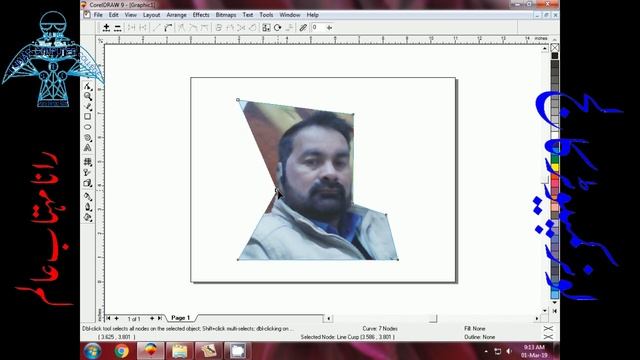
Task: Open the Windows Start menu
Action: click(93, 351)
